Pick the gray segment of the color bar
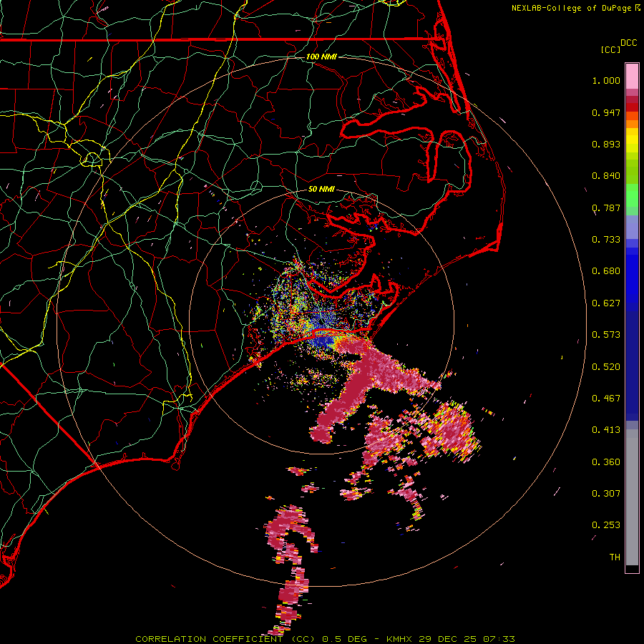 (632, 497)
